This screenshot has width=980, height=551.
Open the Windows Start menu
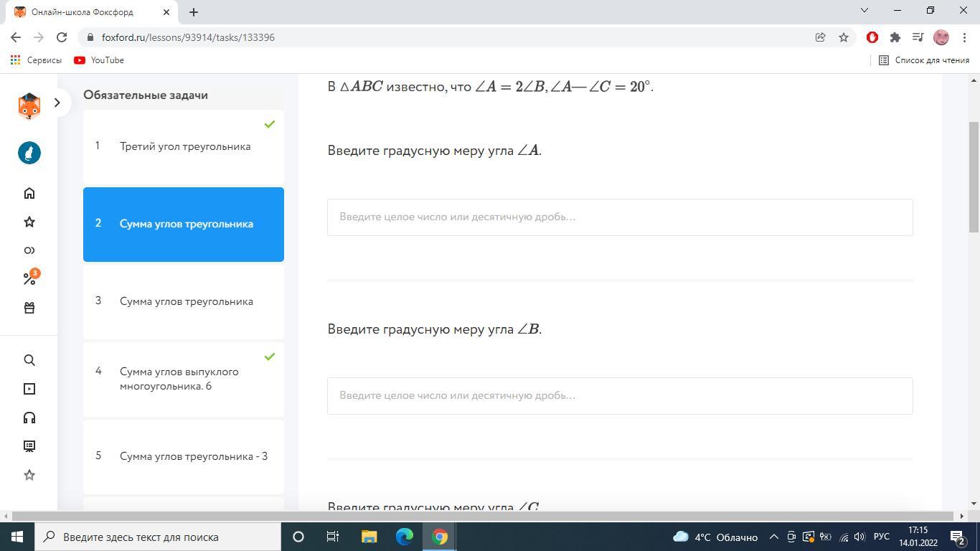pyautogui.click(x=17, y=537)
